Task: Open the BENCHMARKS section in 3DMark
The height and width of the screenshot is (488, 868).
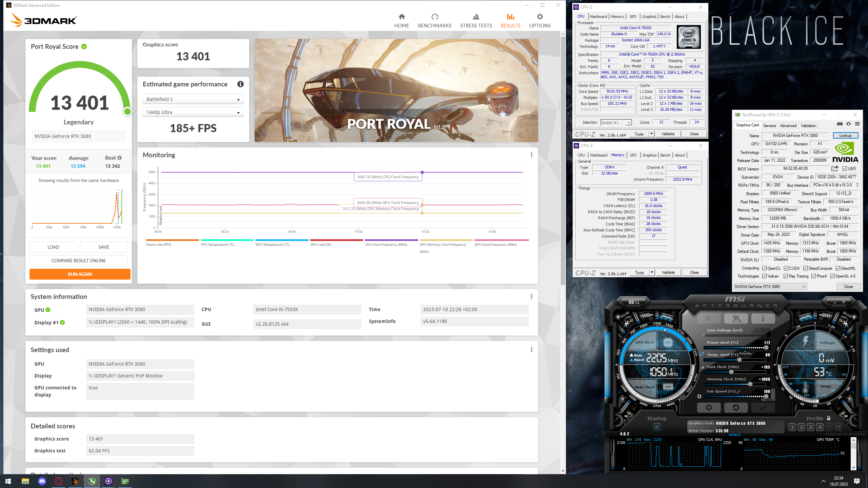Action: pyautogui.click(x=435, y=21)
